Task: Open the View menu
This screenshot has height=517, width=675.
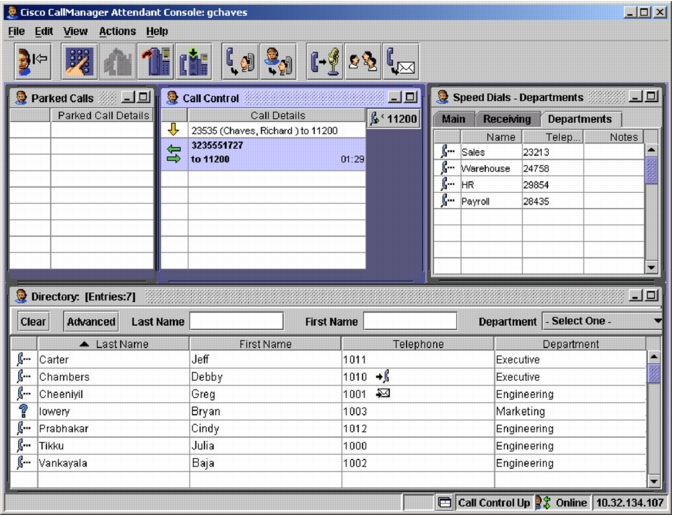Action: coord(75,31)
